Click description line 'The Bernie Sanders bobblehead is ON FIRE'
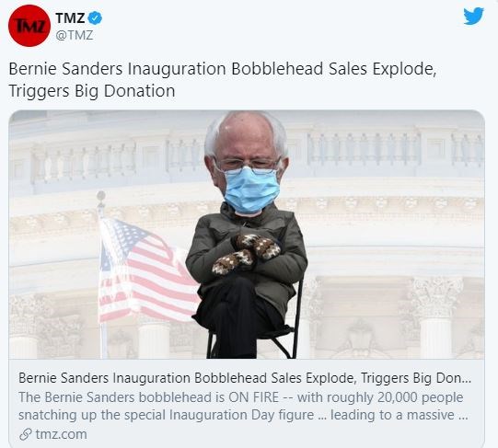The height and width of the screenshot is (448, 498). 148,397
